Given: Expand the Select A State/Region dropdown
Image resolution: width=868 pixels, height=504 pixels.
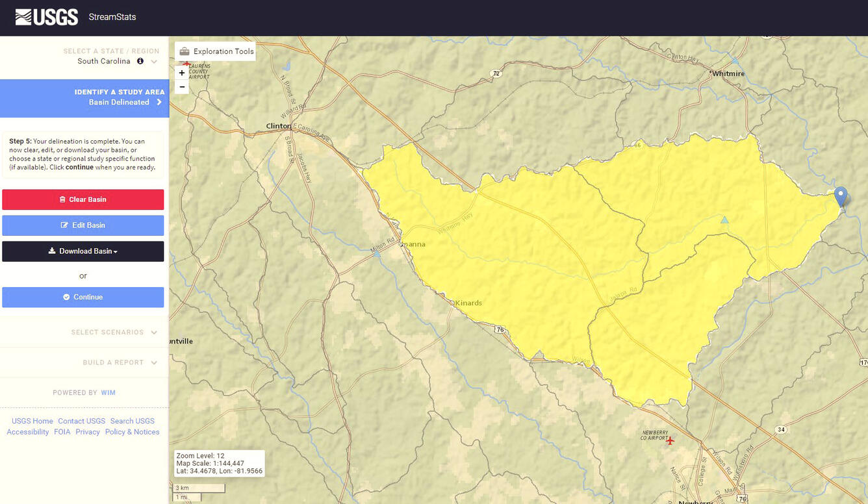Looking at the screenshot, I should pyautogui.click(x=154, y=61).
